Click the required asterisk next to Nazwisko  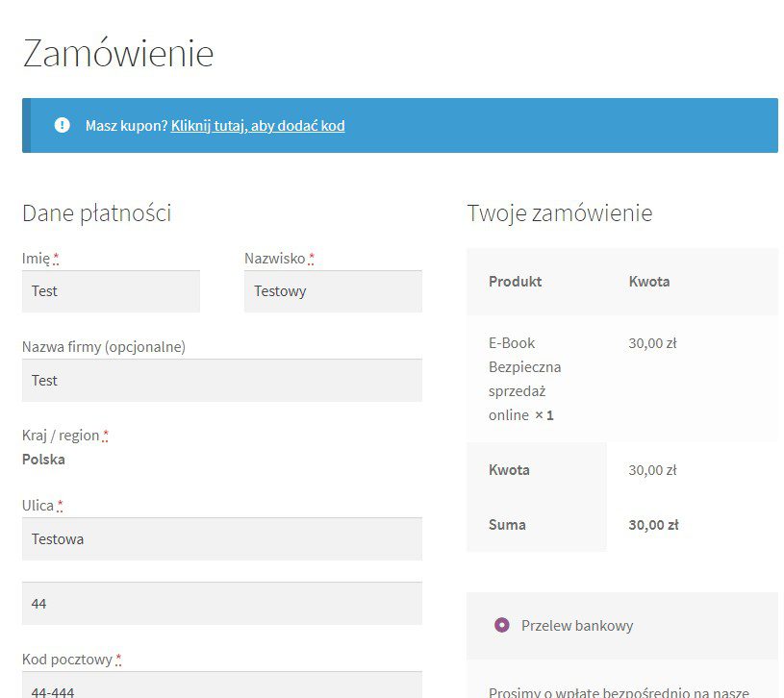coord(312,259)
